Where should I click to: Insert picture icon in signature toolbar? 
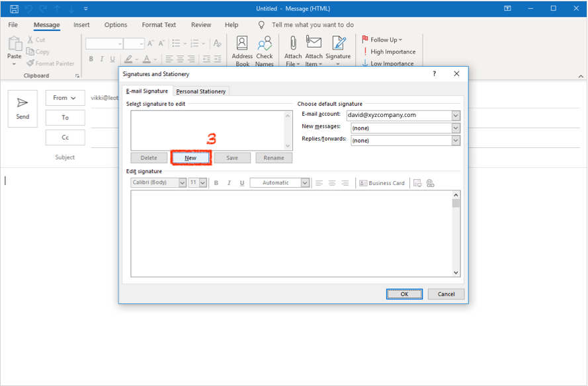(417, 183)
